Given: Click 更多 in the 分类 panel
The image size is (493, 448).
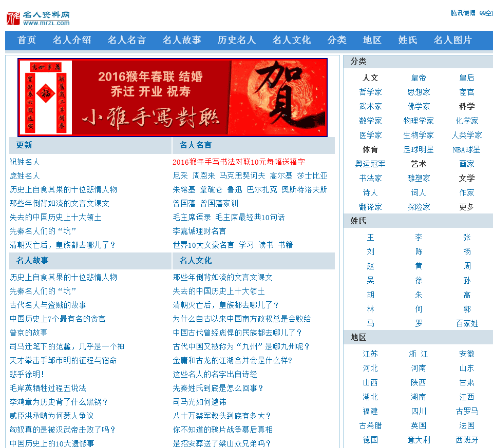Looking at the screenshot, I should pyautogui.click(x=467, y=207).
